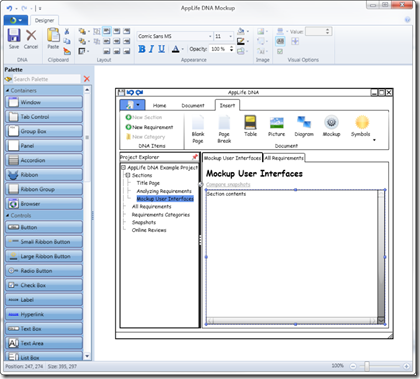
Task: Add a Tab Control from the palette
Action: (44, 117)
